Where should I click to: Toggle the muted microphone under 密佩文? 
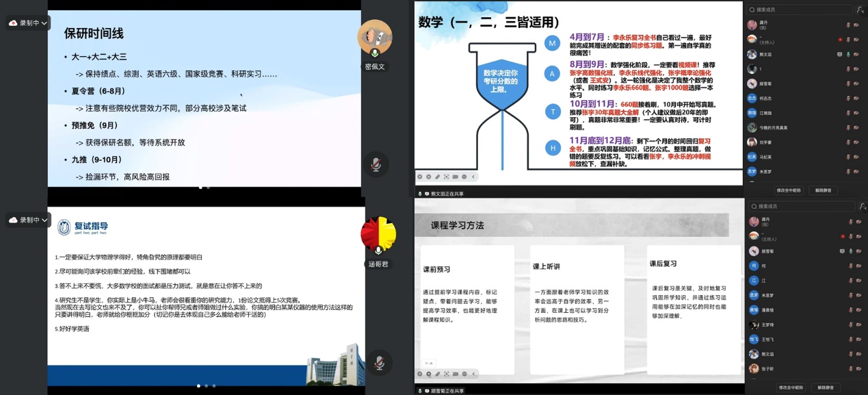pyautogui.click(x=376, y=165)
